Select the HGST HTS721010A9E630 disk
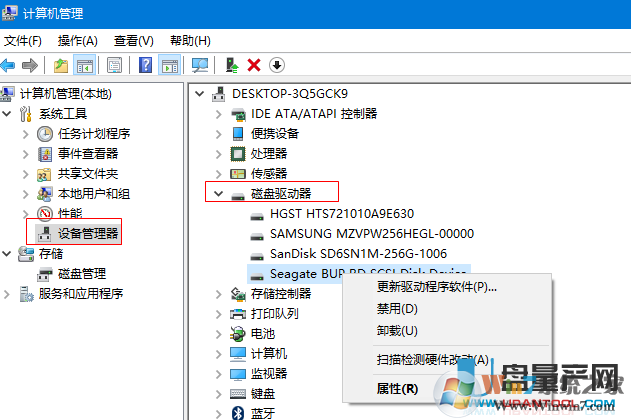The height and width of the screenshot is (420, 631). [342, 214]
